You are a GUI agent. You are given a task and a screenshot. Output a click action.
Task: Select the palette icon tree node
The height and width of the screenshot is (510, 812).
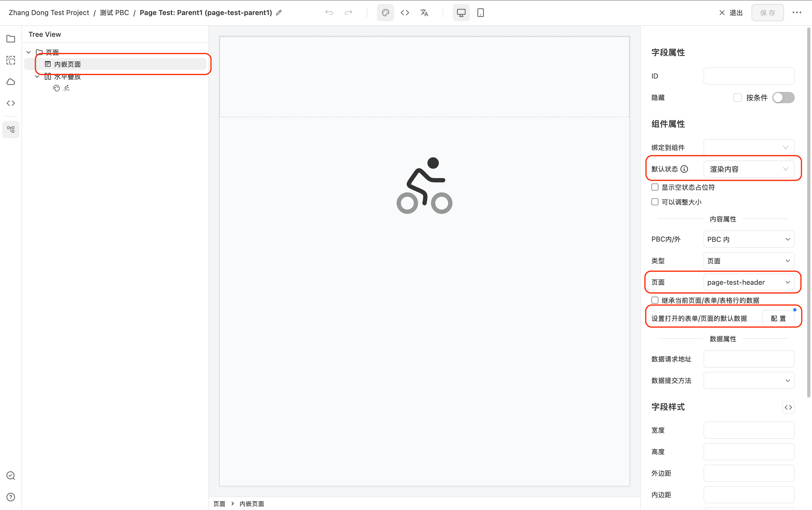click(x=56, y=88)
